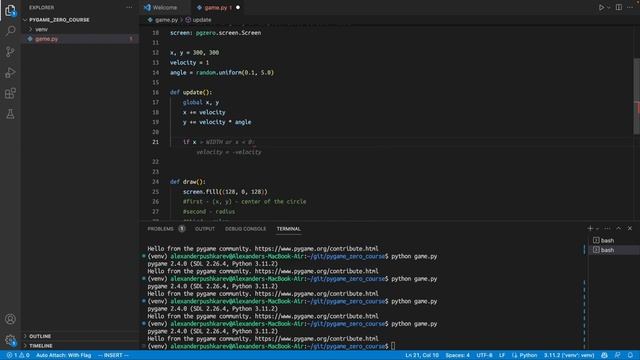Open editor More Actions ellipsis
This screenshot has width=640, height=360.
[630, 7]
